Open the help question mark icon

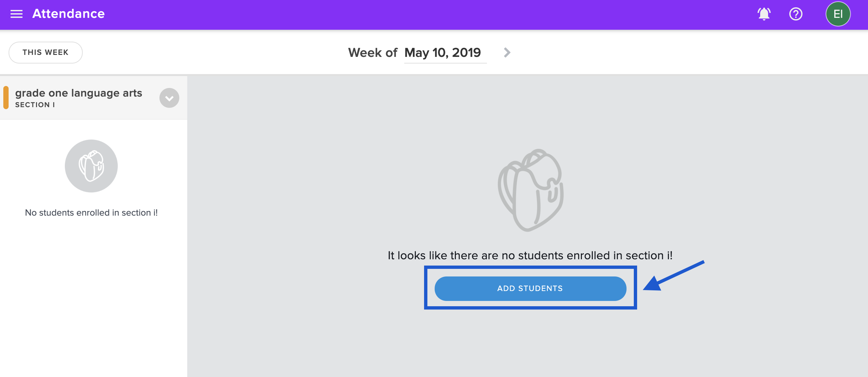796,14
